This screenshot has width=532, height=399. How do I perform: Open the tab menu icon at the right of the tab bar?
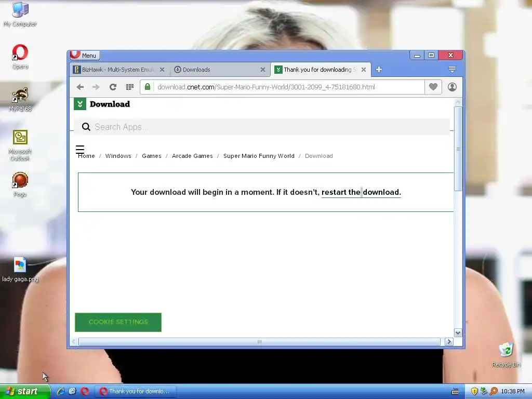point(452,70)
